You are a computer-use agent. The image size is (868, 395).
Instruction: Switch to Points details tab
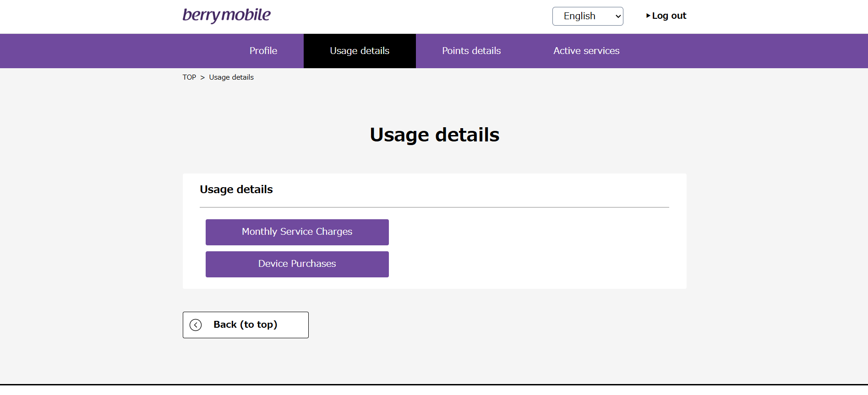471,51
